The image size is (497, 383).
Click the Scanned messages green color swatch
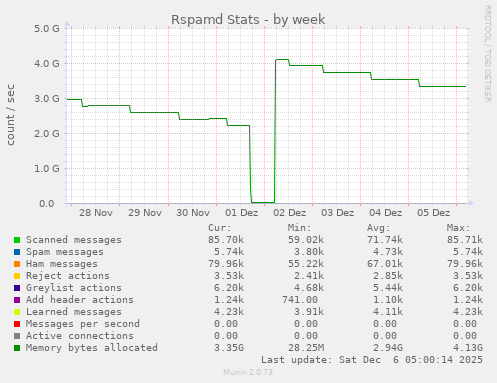pos(17,240)
